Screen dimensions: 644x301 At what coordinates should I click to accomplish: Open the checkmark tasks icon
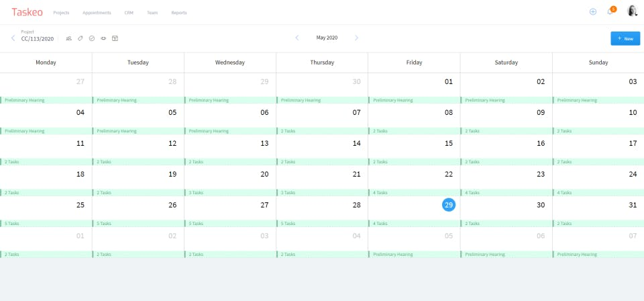click(92, 38)
